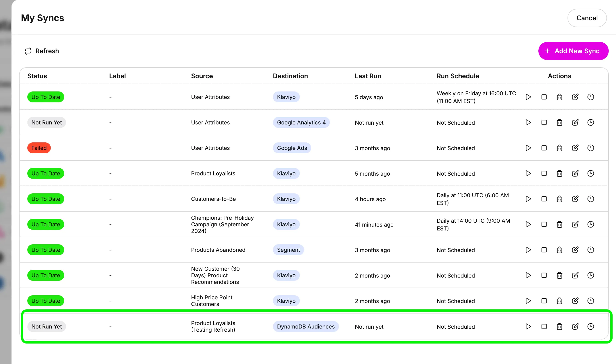Screen dimensions: 616x364
Task: Click Add New Sync
Action: [573, 51]
